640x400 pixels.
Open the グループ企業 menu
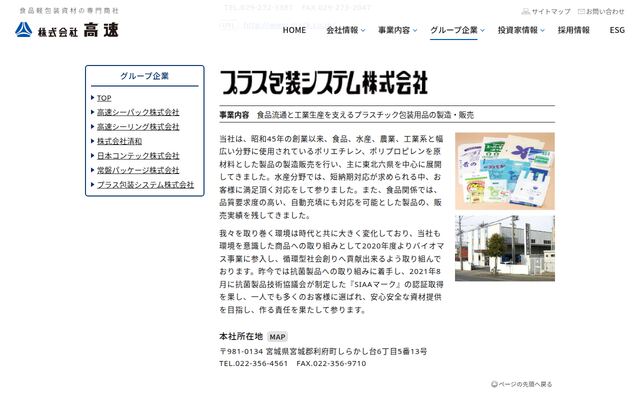point(454,30)
